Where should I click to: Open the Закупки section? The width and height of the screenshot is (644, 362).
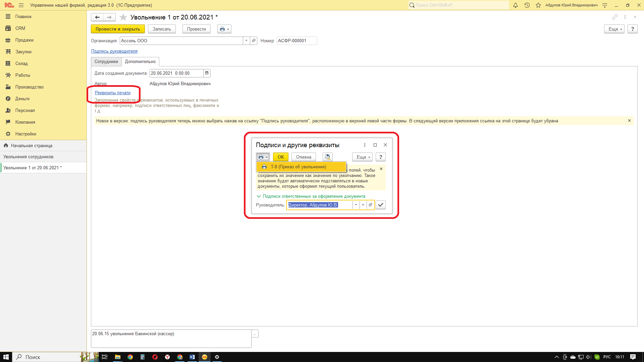(43, 52)
